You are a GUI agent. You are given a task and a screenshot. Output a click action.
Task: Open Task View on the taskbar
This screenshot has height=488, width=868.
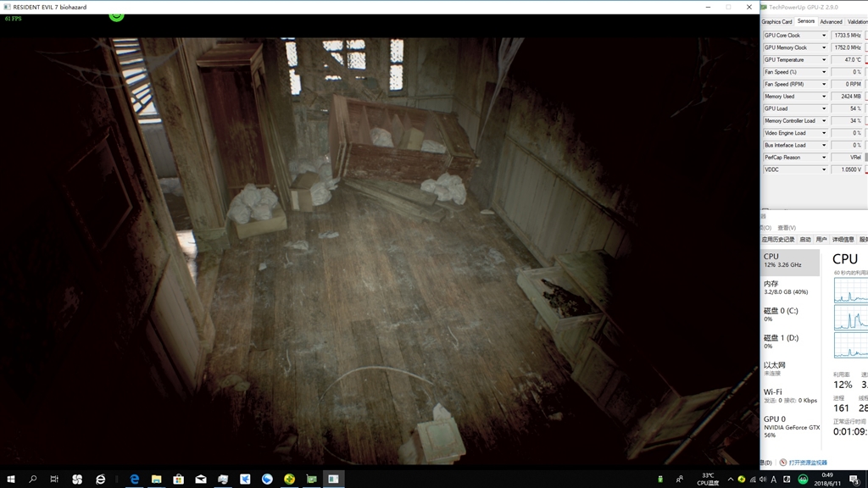(54, 480)
